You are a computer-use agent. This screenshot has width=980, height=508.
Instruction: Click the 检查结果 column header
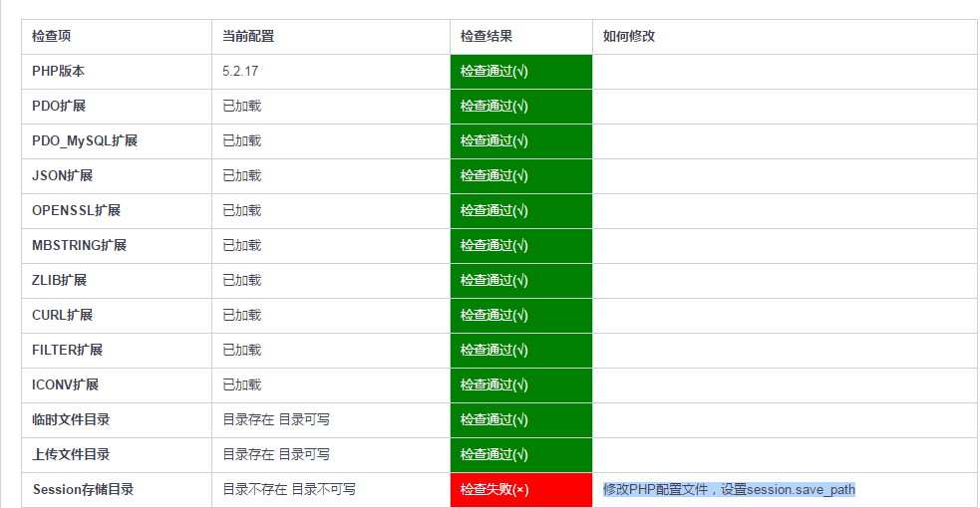[487, 36]
